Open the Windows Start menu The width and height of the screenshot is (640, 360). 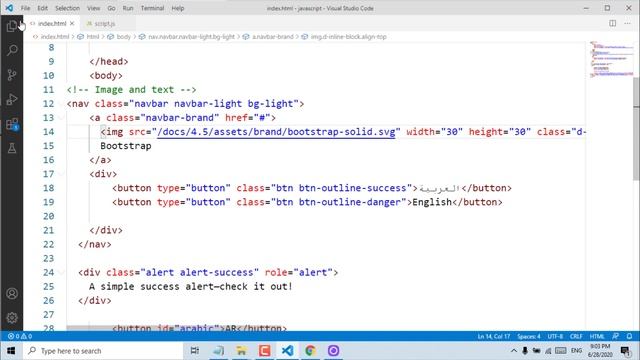pos(11,351)
